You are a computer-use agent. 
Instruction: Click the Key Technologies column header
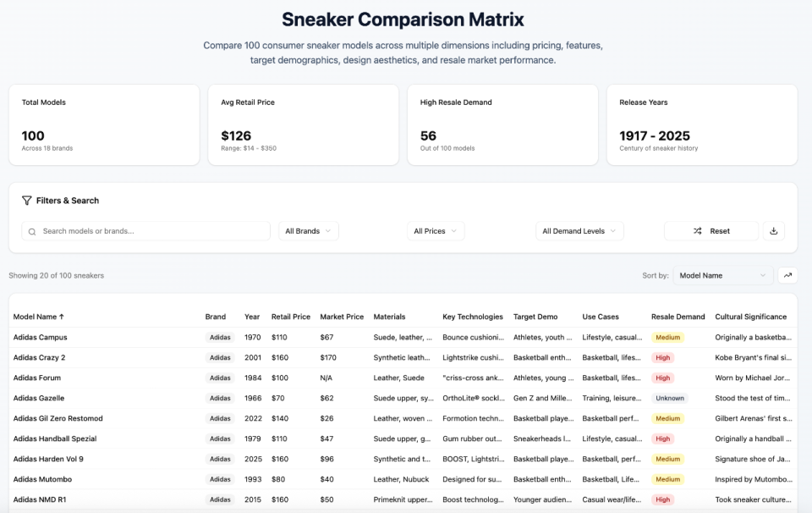[473, 317]
